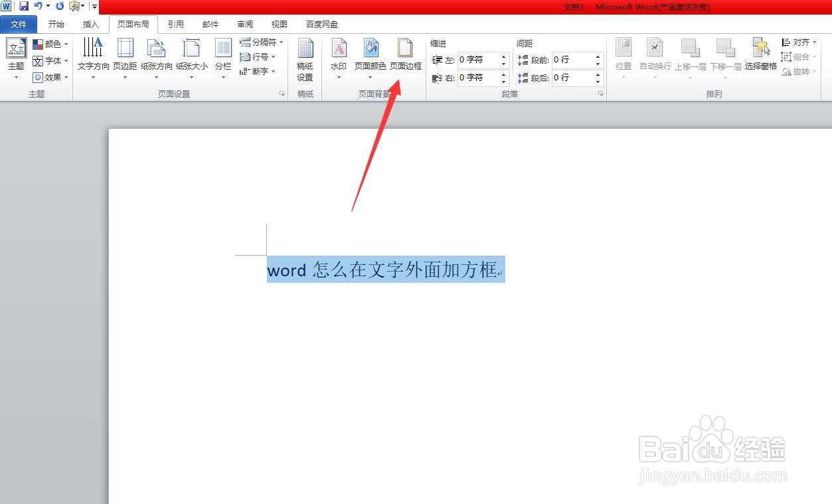The image size is (832, 504).
Task: Open the 行号 (Line Numbers) dropdown
Action: pyautogui.click(x=258, y=57)
